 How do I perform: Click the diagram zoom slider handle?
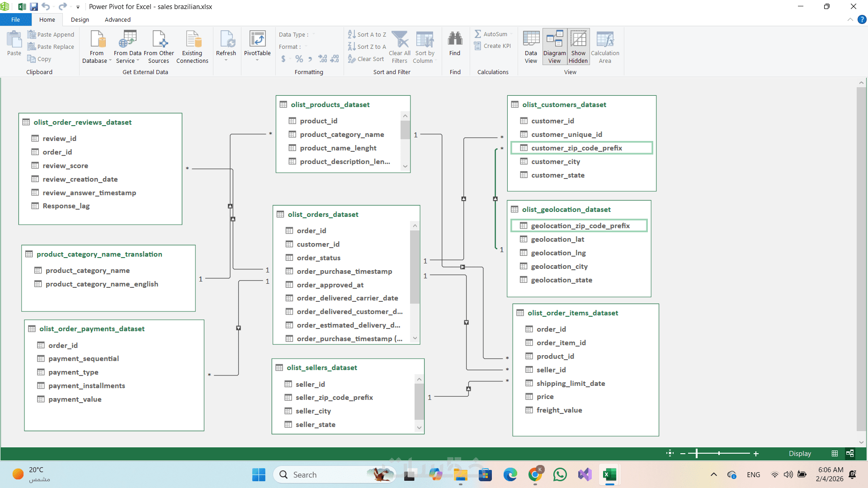point(697,453)
